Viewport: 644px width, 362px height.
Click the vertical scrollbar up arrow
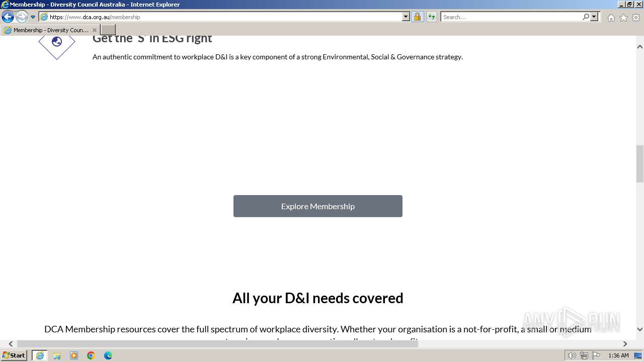coord(640,47)
